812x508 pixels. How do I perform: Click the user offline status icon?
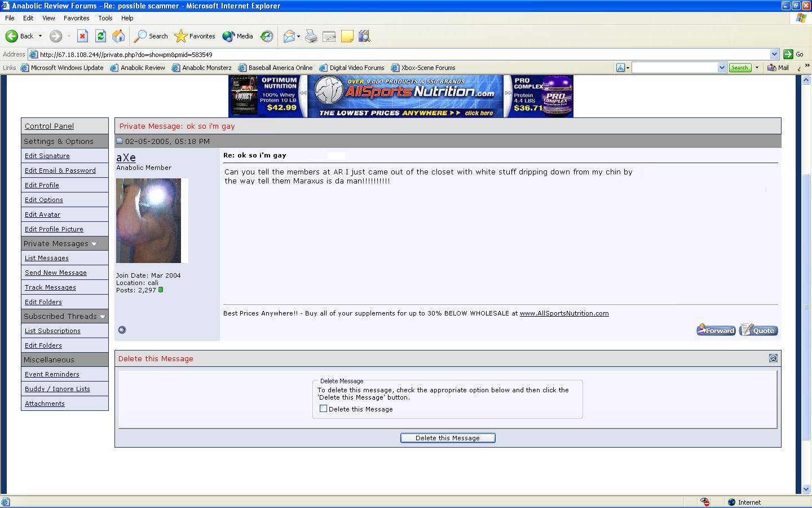122,330
